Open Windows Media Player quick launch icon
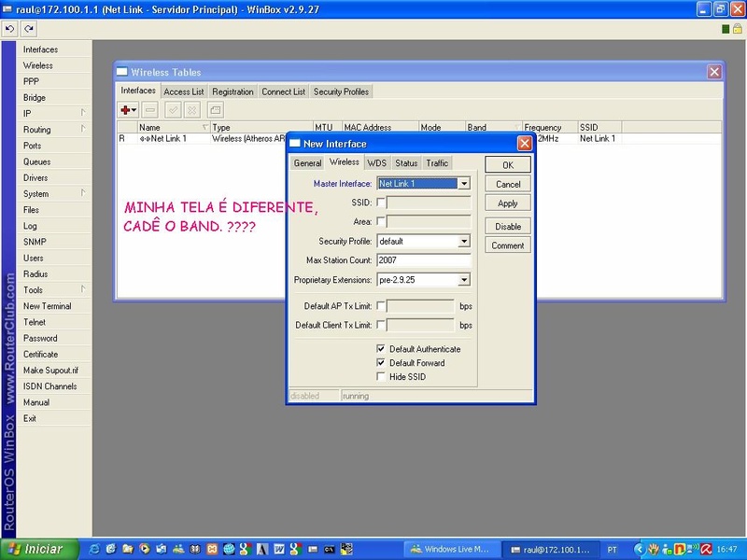This screenshot has height=560, width=747. coord(145,549)
